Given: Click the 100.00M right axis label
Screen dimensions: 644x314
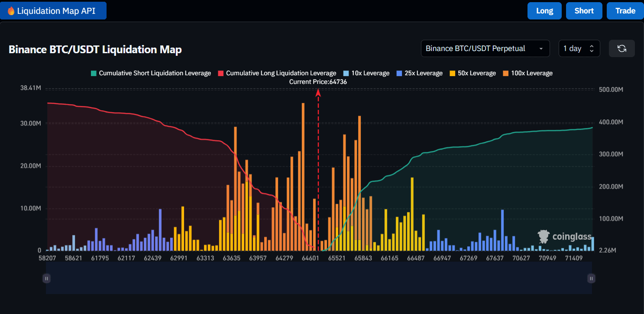Looking at the screenshot, I should tap(611, 218).
